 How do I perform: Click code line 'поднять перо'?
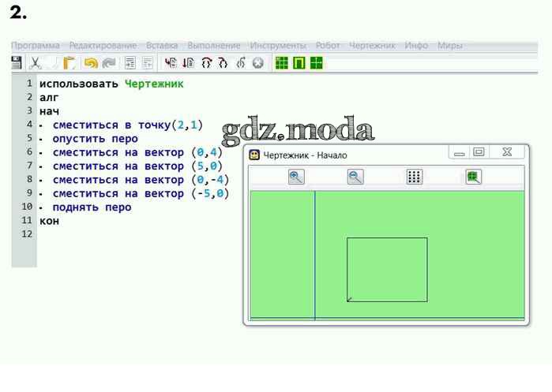point(92,207)
